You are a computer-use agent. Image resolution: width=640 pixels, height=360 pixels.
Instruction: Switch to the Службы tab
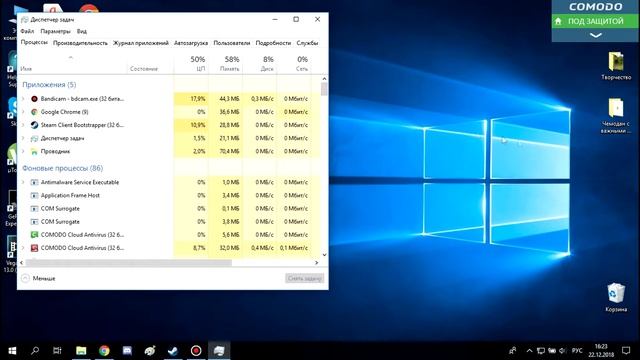tap(307, 43)
